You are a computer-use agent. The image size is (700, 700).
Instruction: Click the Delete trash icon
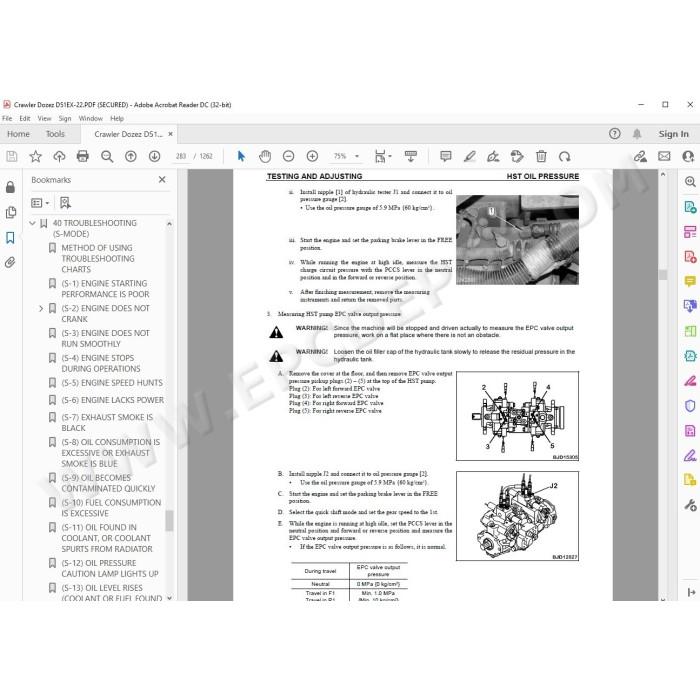pos(541,156)
